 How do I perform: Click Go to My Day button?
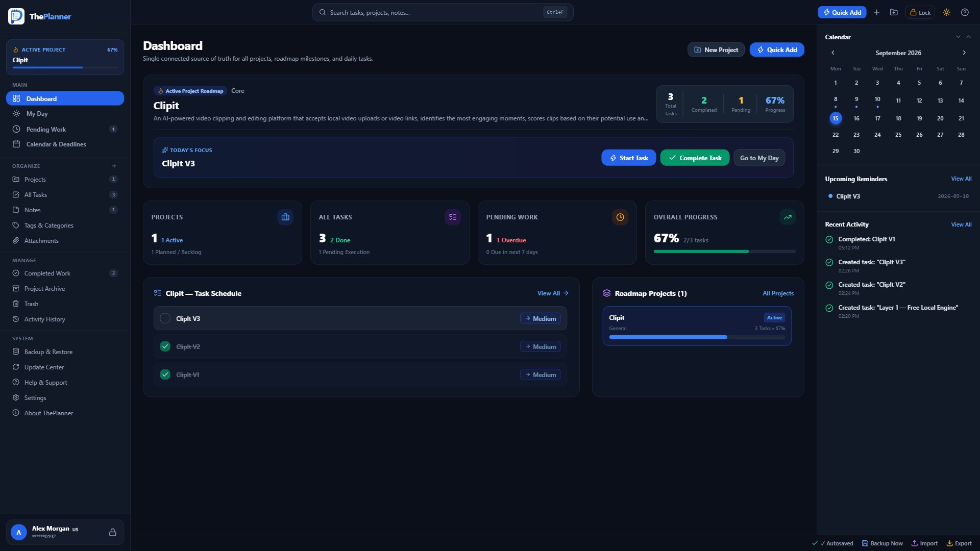pos(759,158)
